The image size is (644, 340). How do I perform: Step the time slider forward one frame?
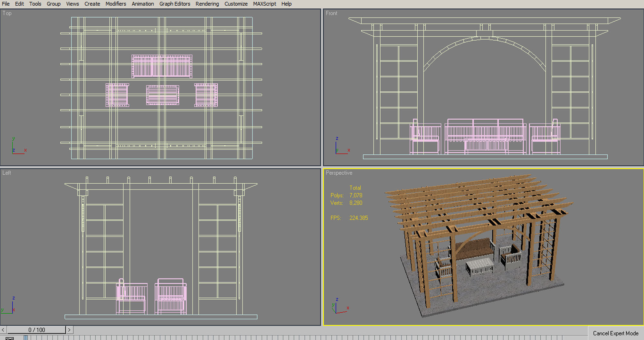point(69,330)
